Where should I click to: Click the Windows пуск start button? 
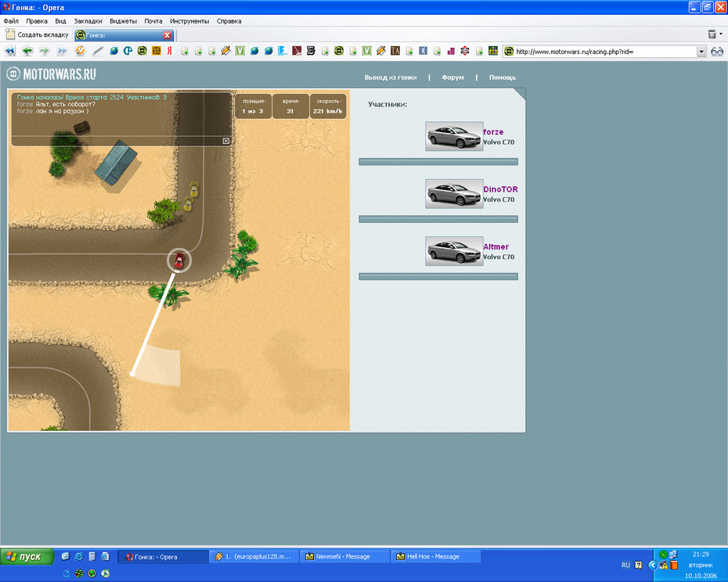click(x=27, y=556)
